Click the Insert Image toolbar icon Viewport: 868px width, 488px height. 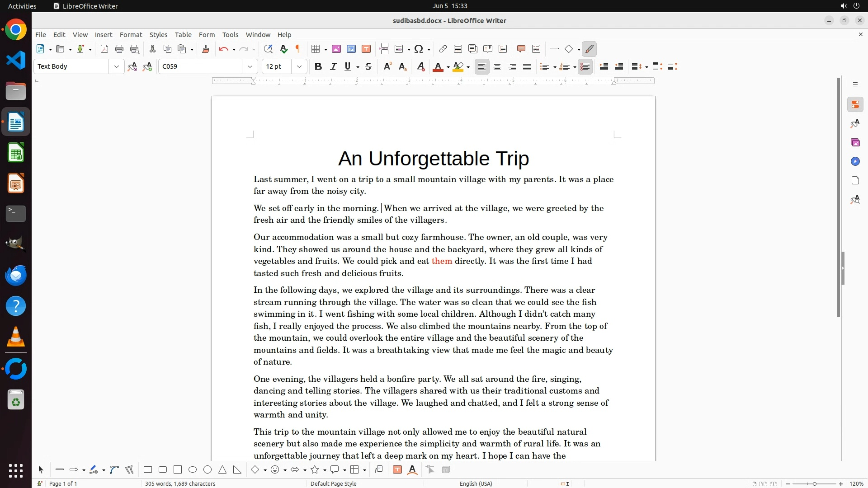pyautogui.click(x=336, y=49)
